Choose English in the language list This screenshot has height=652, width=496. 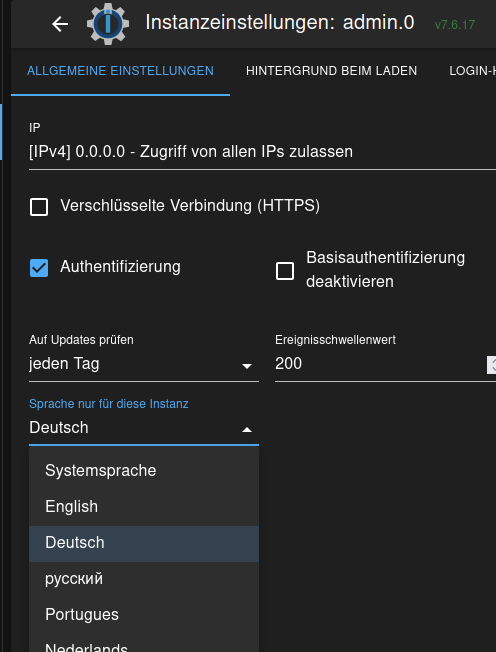coord(144,507)
